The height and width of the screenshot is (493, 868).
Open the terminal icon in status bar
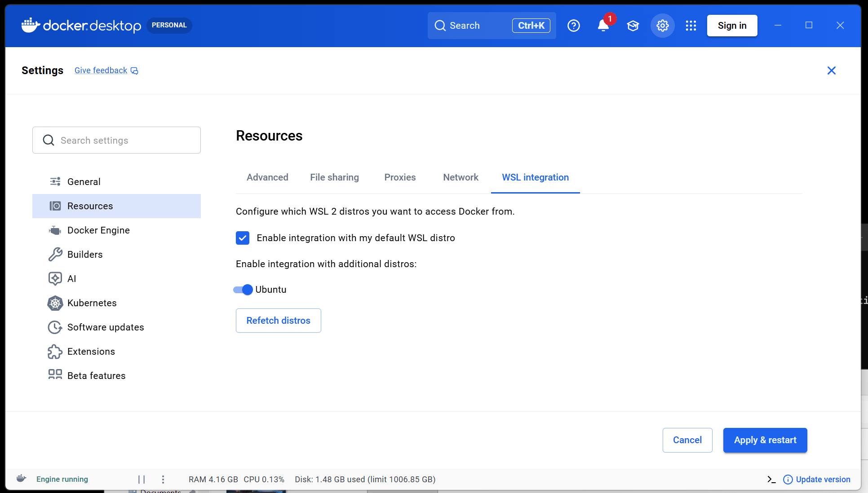(x=771, y=480)
